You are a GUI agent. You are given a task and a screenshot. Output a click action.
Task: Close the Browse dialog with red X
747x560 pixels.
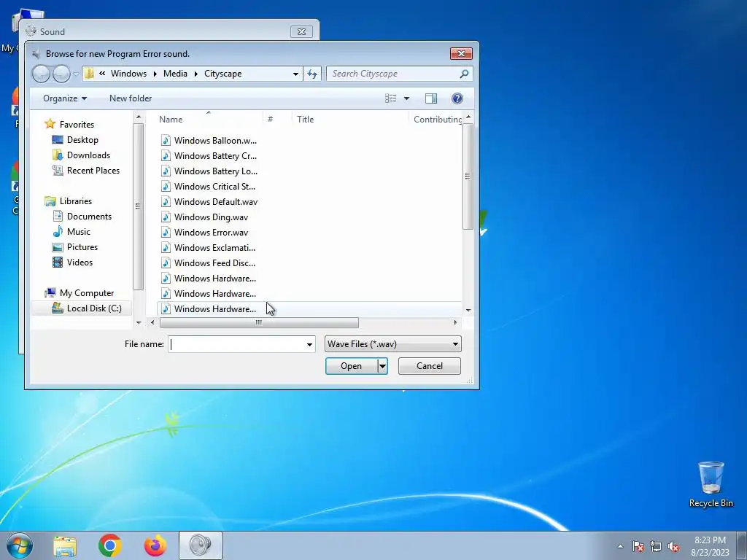click(x=461, y=53)
